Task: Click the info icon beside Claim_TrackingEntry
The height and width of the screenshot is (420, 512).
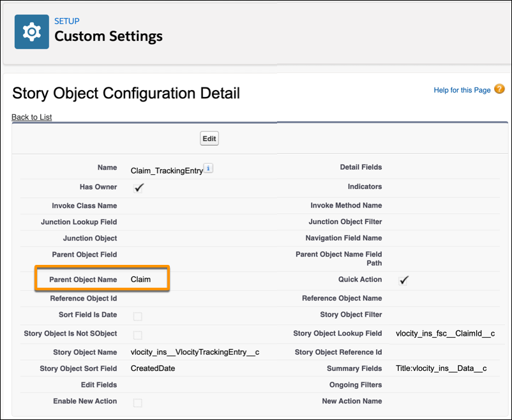Action: [x=208, y=169]
